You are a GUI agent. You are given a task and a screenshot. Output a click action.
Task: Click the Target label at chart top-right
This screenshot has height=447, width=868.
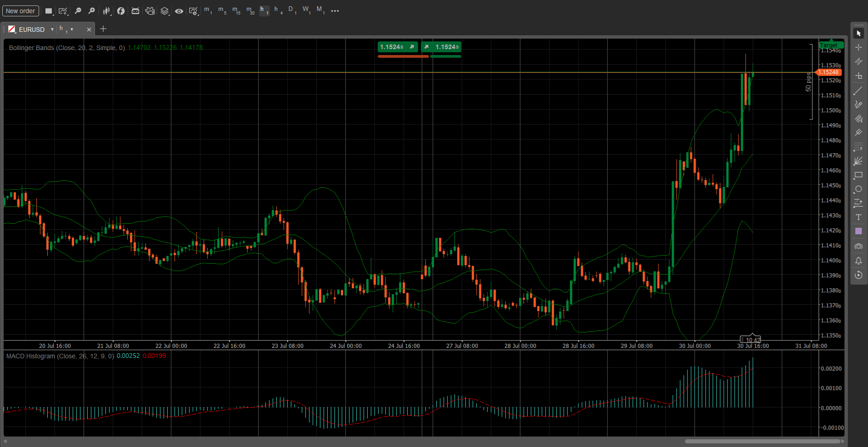831,45
